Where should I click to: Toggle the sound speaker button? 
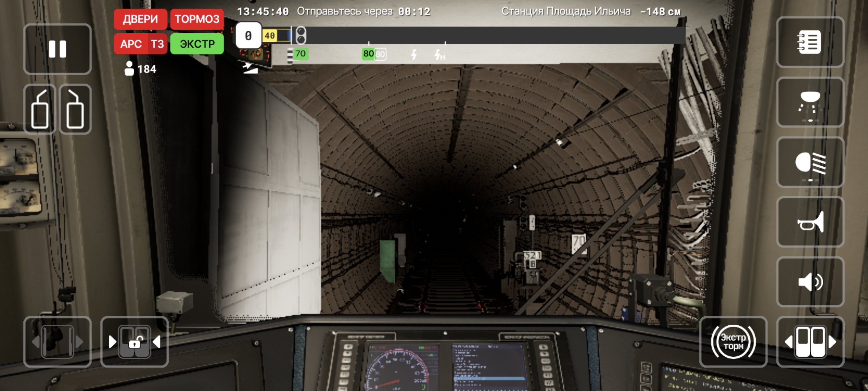click(x=810, y=282)
